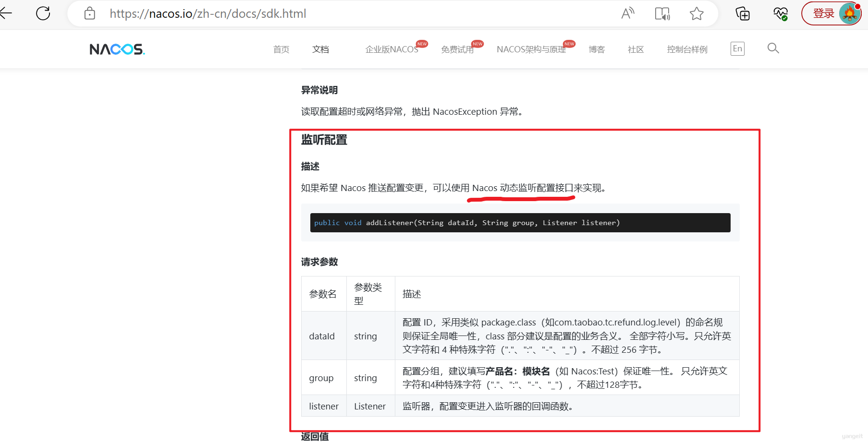Click the 请求参数 heading
Viewport: 868px width, 444px height.
pyautogui.click(x=319, y=262)
